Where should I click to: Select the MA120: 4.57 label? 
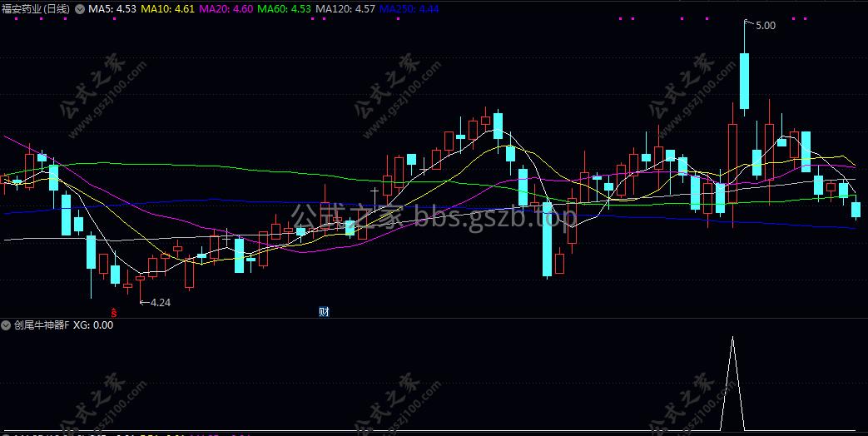(345, 9)
